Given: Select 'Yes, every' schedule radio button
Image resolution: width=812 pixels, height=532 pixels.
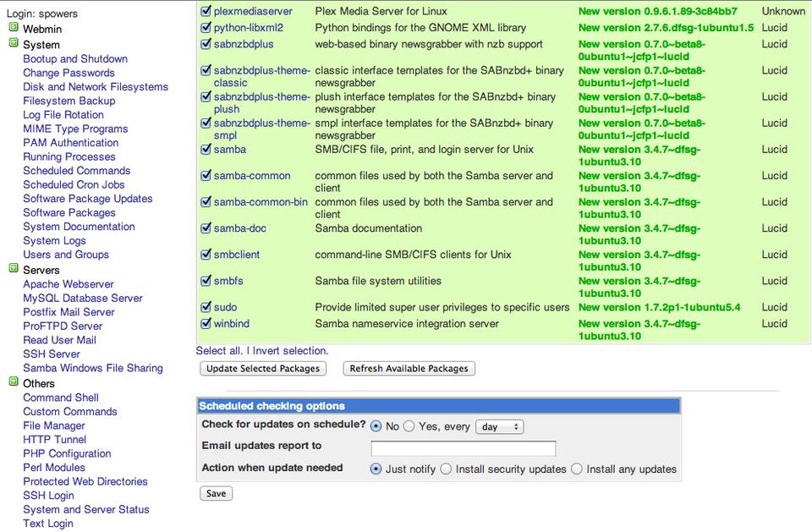Looking at the screenshot, I should [x=409, y=427].
